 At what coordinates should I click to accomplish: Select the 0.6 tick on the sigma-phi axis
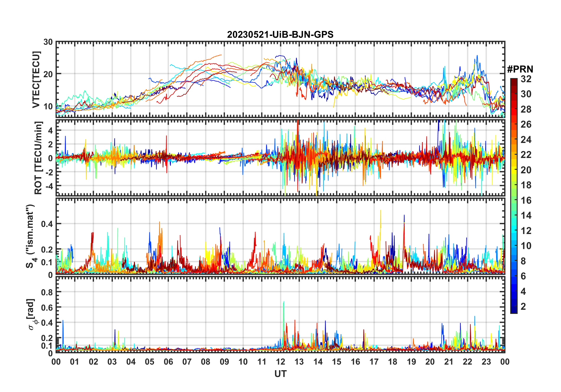47,307
